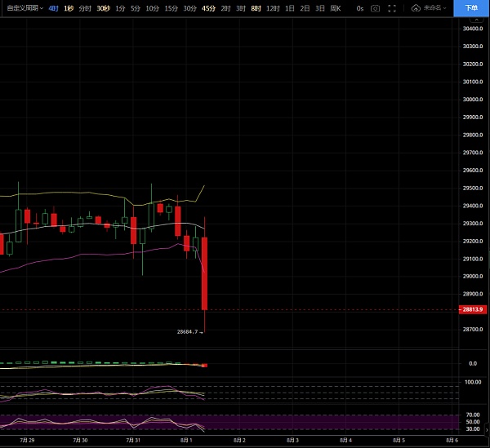
Task: Select the 30分 timeframe
Action: (189, 8)
